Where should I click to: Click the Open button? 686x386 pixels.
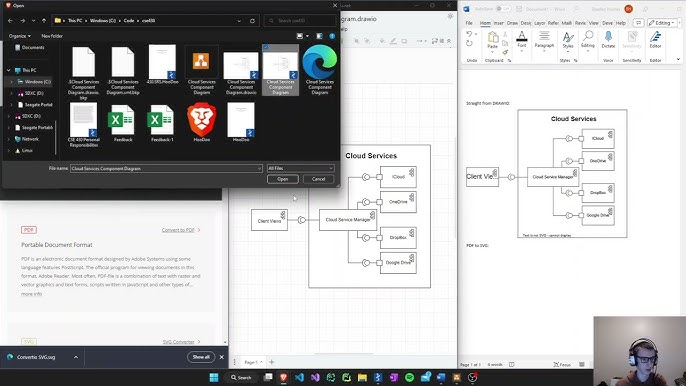tap(283, 179)
